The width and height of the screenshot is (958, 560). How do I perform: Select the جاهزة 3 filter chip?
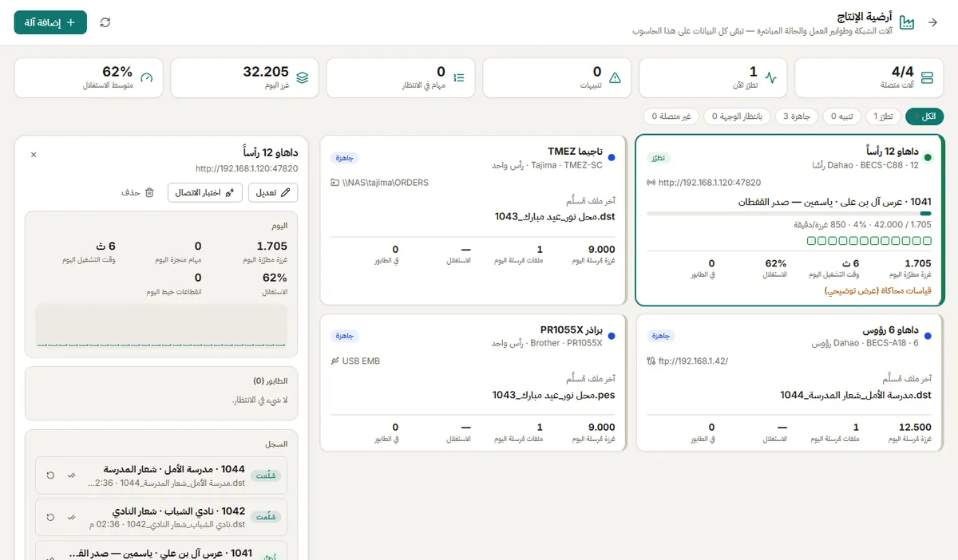(x=797, y=116)
